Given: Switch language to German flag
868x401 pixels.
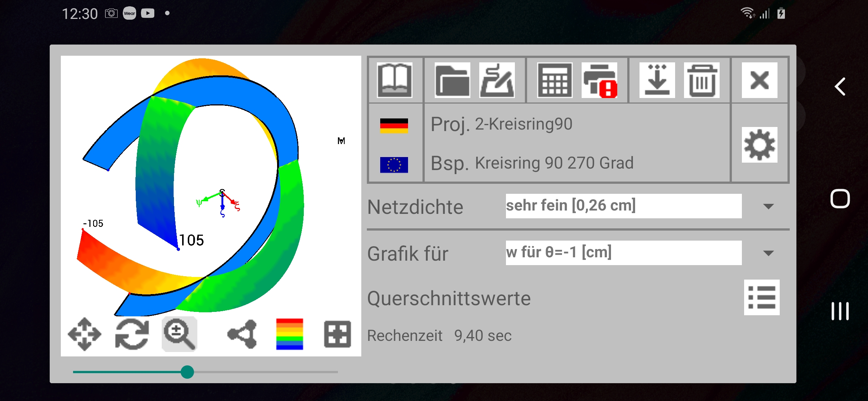Looking at the screenshot, I should (394, 125).
